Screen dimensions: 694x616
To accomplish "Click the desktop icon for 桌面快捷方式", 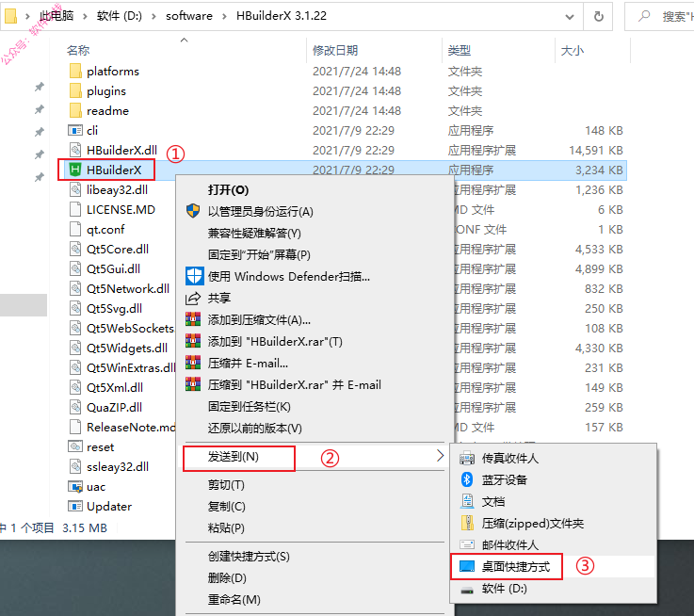I will click(467, 566).
